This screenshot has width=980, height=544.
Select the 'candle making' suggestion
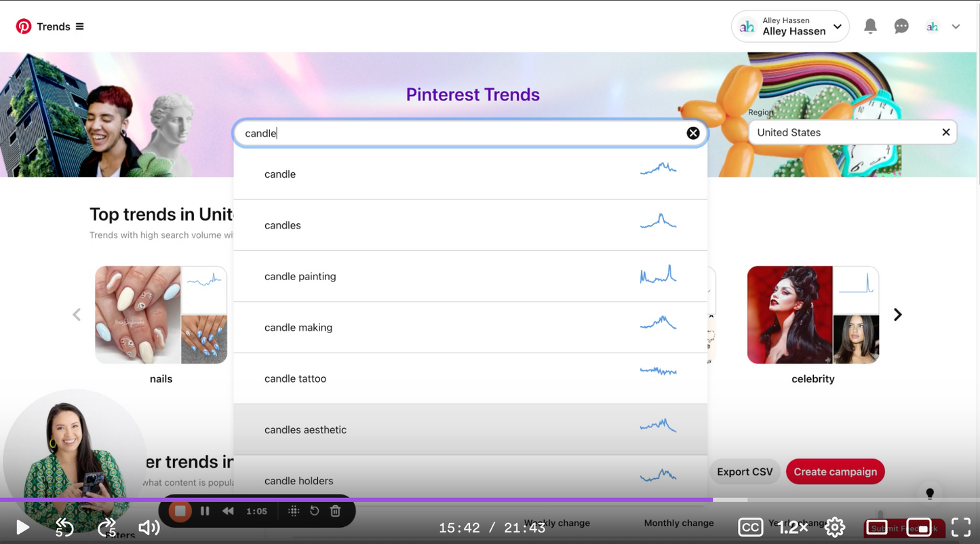(x=298, y=328)
